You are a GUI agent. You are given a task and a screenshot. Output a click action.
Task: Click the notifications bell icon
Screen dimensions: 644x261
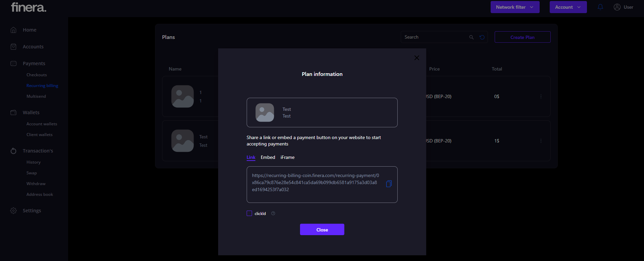click(600, 7)
